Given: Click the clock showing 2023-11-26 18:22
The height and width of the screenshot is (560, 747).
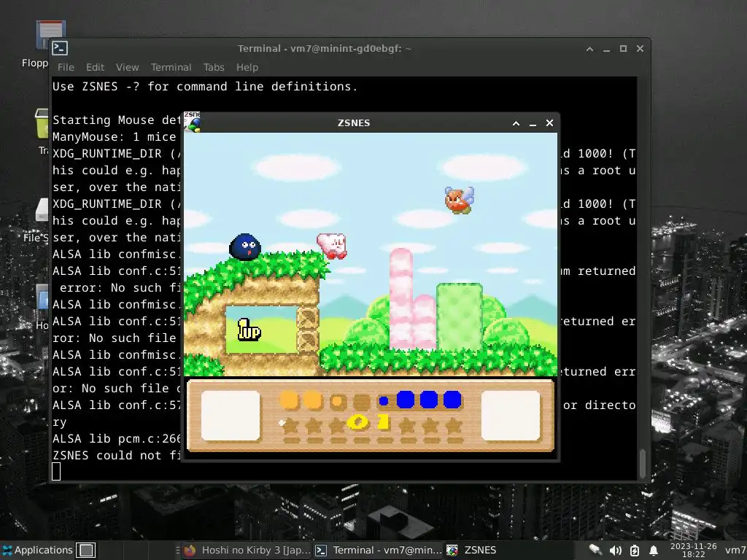Looking at the screenshot, I should click(x=693, y=550).
